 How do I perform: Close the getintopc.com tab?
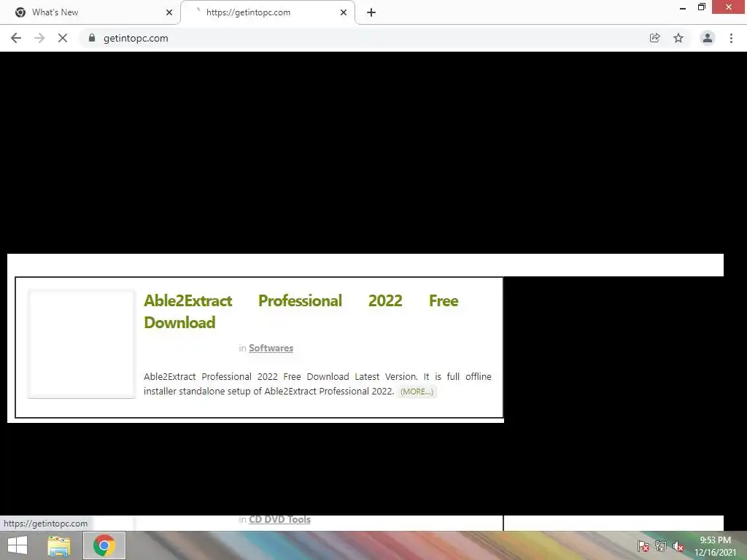[344, 12]
